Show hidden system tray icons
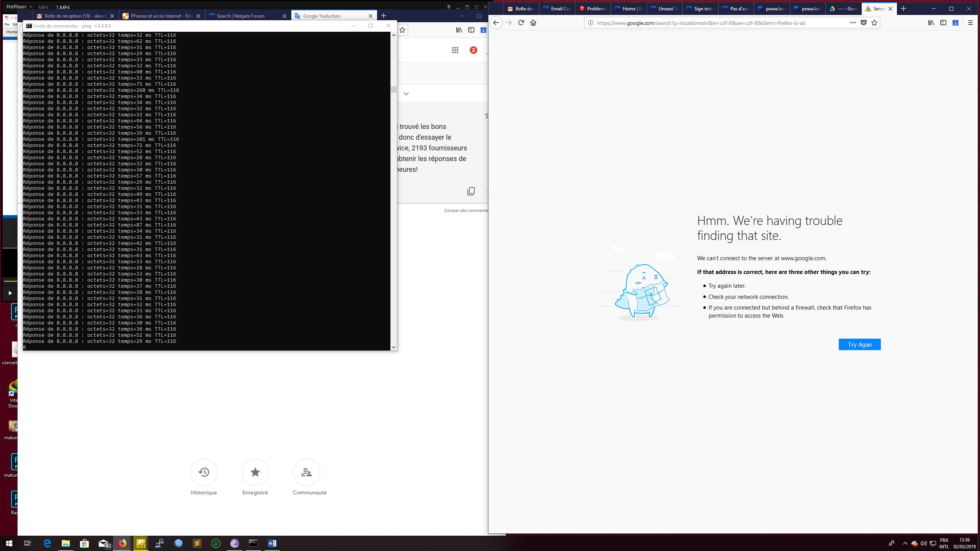This screenshot has width=980, height=551. 905,543
